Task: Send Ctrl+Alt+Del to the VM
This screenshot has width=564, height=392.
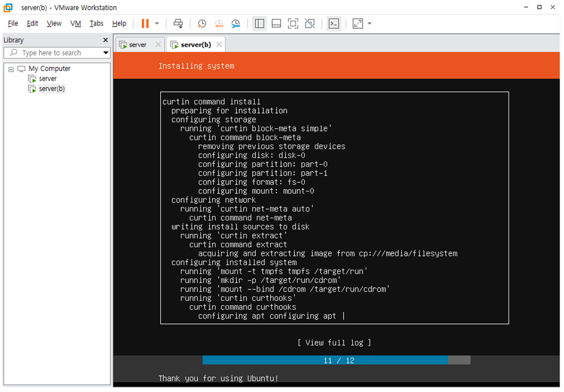Action: pos(178,24)
